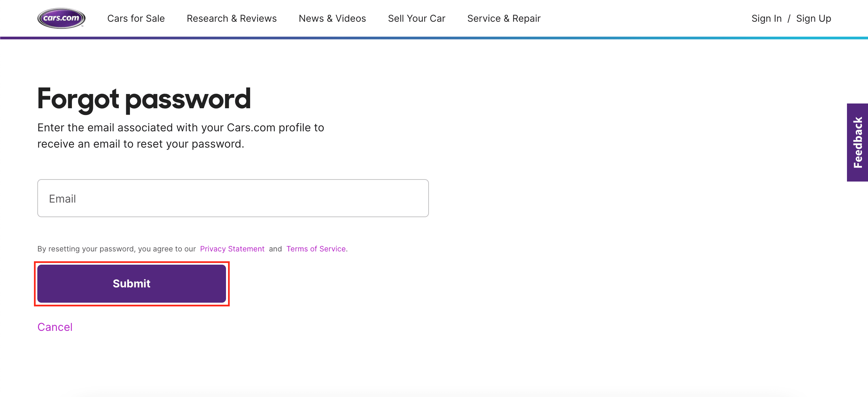Click the Sign Up link
Image resolution: width=868 pixels, height=397 pixels.
pyautogui.click(x=813, y=18)
